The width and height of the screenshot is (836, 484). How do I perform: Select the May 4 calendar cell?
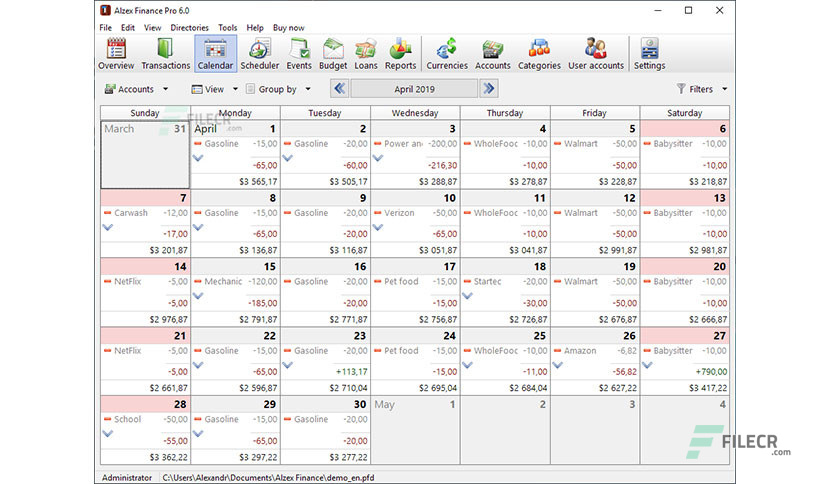685,430
